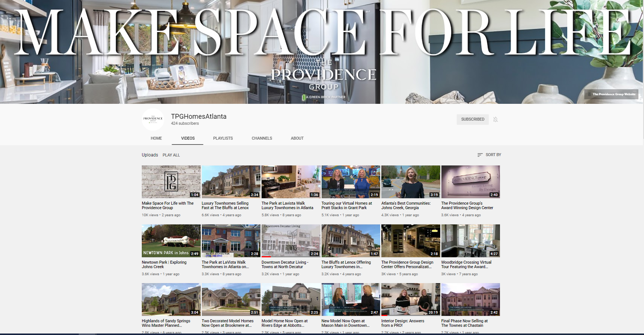Click the TPGHomesAtlanta channel name
Viewport: 644px width, 335px height.
pos(198,117)
